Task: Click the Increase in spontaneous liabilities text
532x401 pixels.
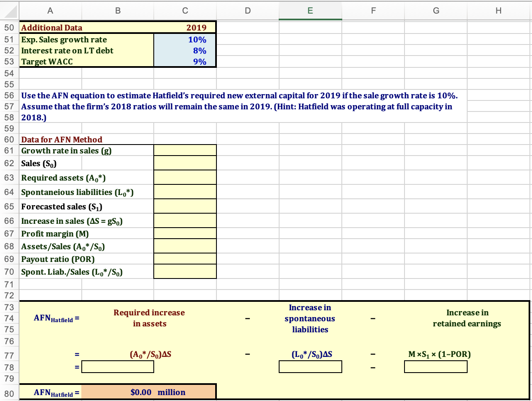Action: click(310, 318)
